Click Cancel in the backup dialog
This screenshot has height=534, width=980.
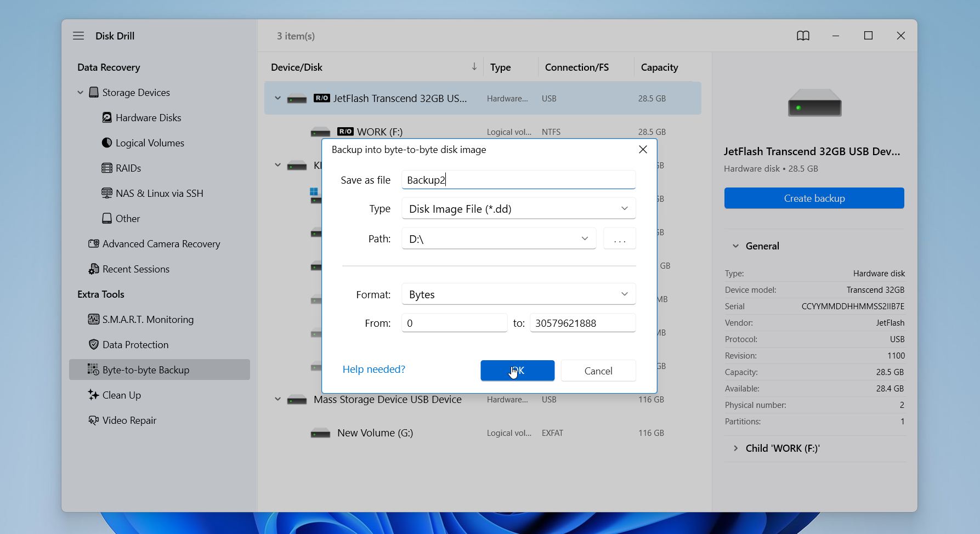(598, 371)
